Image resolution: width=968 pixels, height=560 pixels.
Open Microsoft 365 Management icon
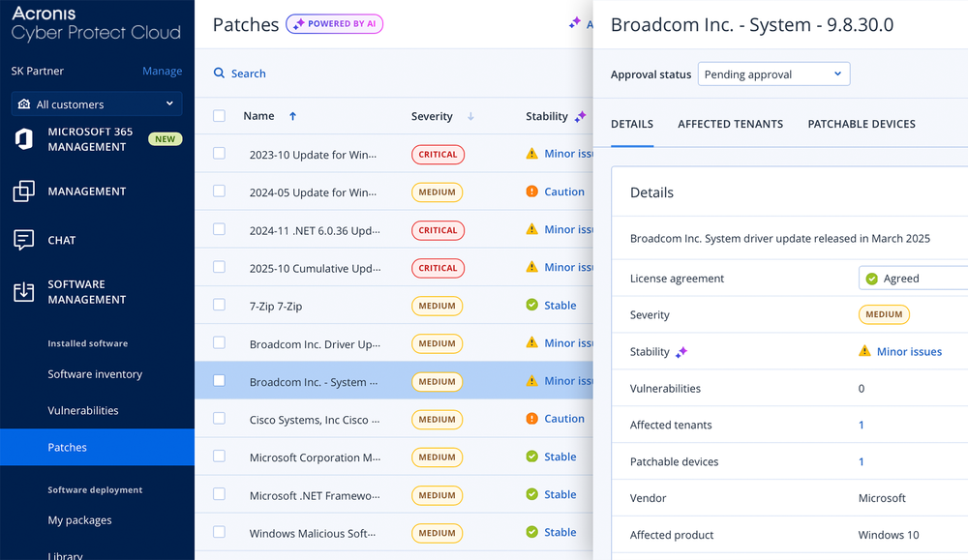tap(23, 139)
